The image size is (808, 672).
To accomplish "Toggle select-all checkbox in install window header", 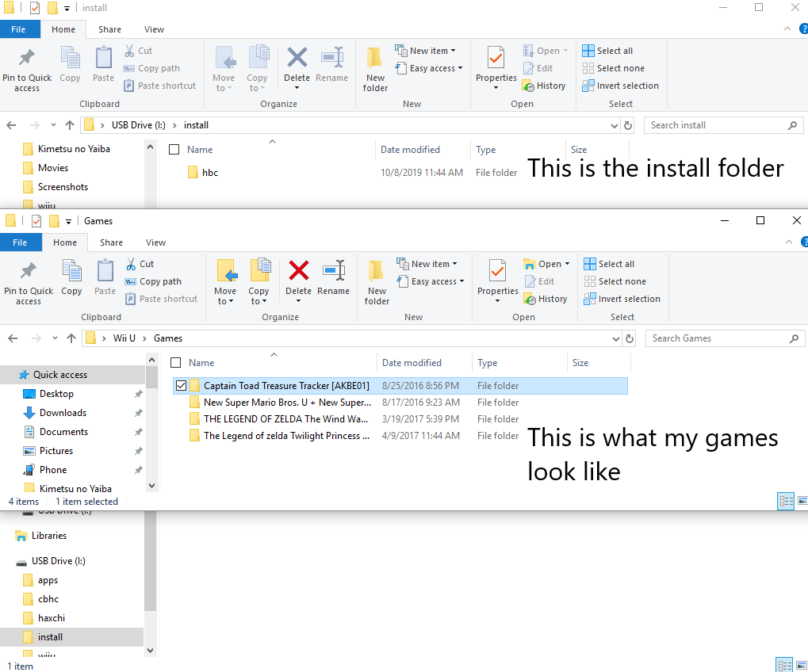I will (x=174, y=149).
